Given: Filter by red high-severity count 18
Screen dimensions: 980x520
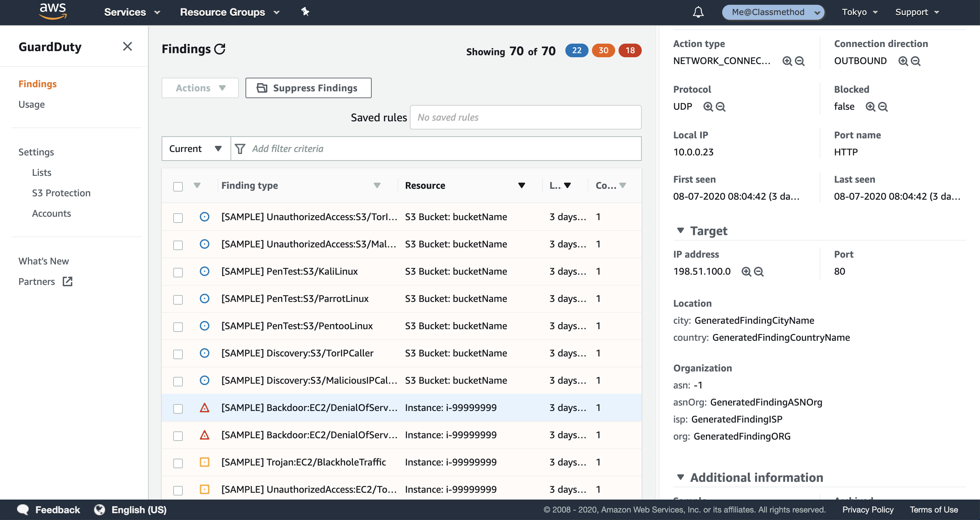Looking at the screenshot, I should (x=629, y=50).
